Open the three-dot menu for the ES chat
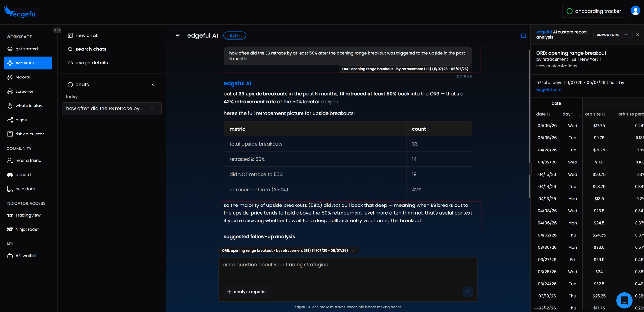This screenshot has height=312, width=644. pyautogui.click(x=152, y=109)
